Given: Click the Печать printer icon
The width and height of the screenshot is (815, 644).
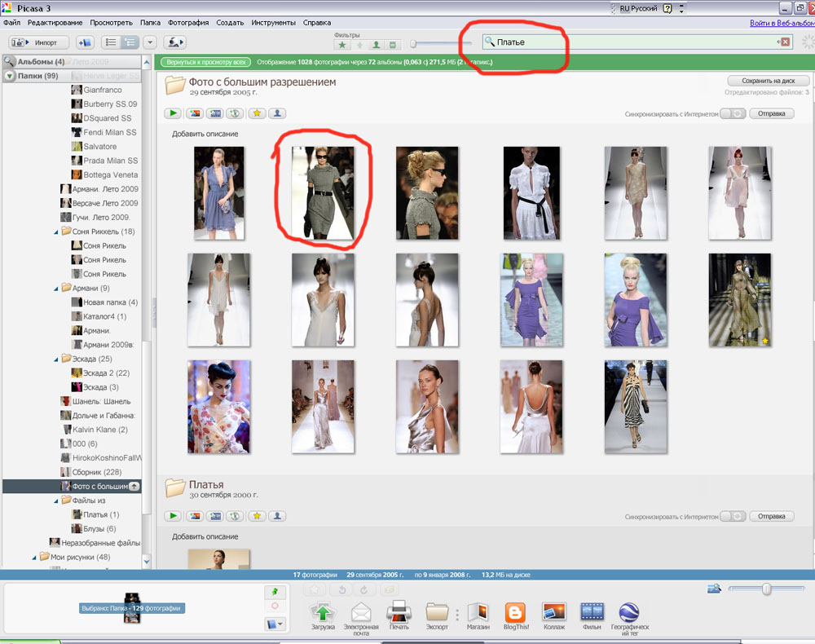Looking at the screenshot, I should click(397, 611).
